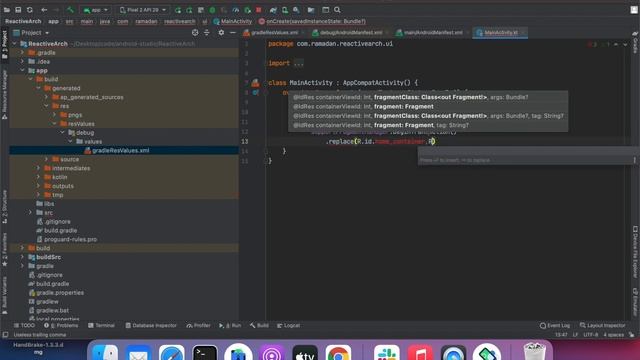This screenshot has height=360, width=640.
Task: Open the Problems tool window
Action: [61, 326]
